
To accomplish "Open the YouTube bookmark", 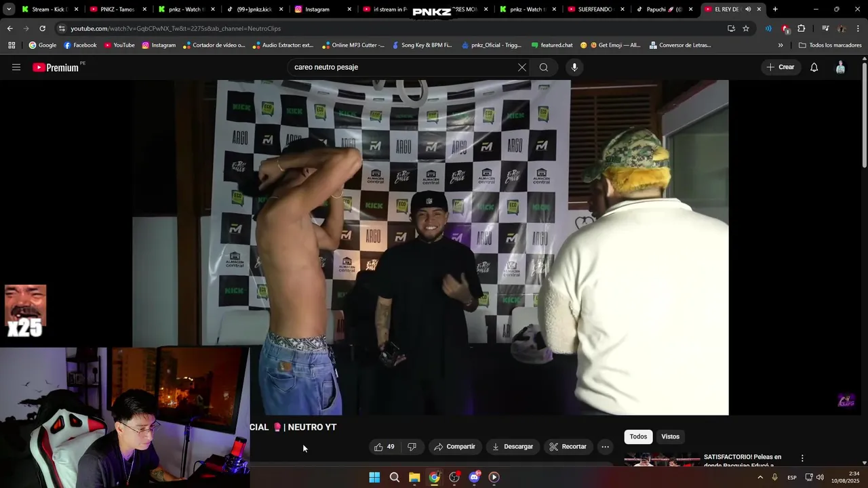I will coord(119,45).
